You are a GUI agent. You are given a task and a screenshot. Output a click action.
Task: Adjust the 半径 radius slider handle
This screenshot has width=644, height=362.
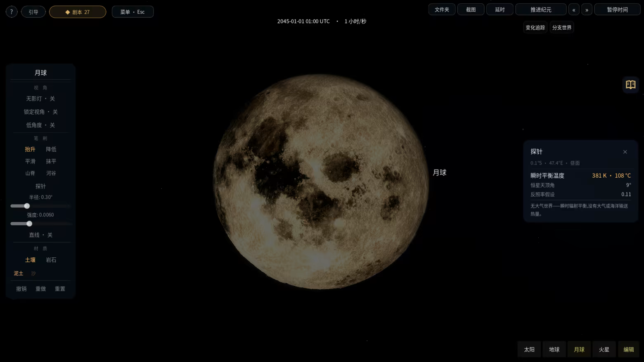tap(27, 206)
